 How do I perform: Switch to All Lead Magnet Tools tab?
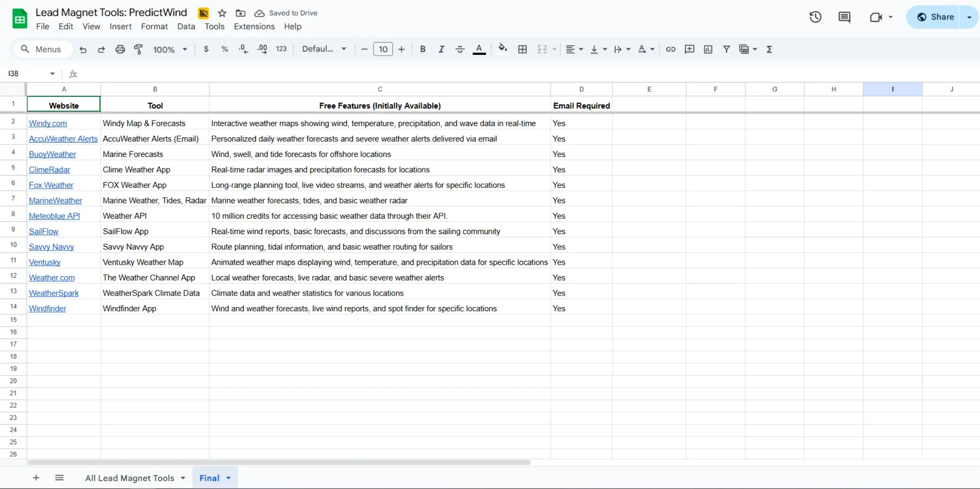tap(129, 478)
